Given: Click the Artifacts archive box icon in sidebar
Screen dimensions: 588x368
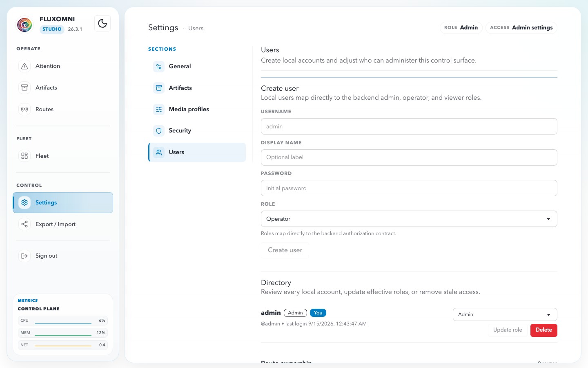Looking at the screenshot, I should (x=24, y=88).
